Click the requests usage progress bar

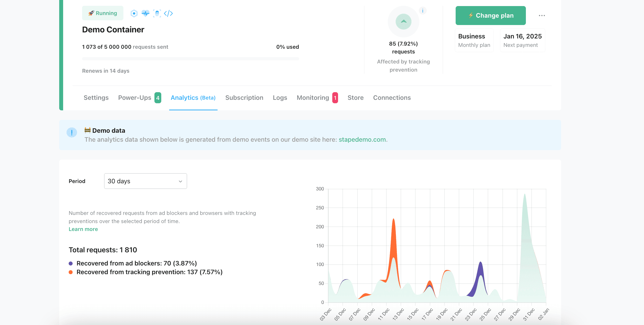coord(190,59)
